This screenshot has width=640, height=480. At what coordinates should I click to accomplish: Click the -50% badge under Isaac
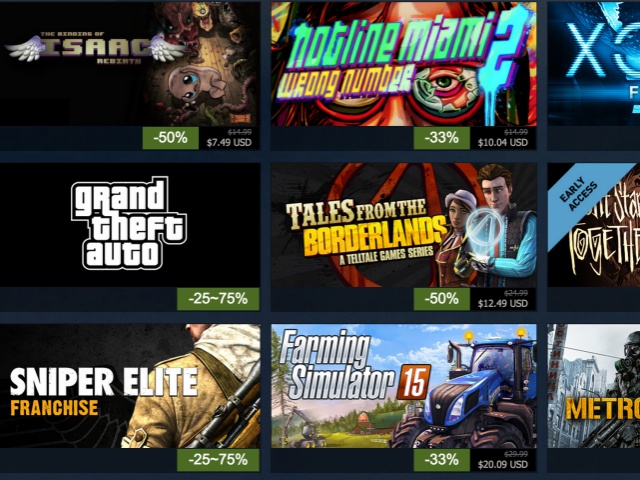pyautogui.click(x=171, y=138)
